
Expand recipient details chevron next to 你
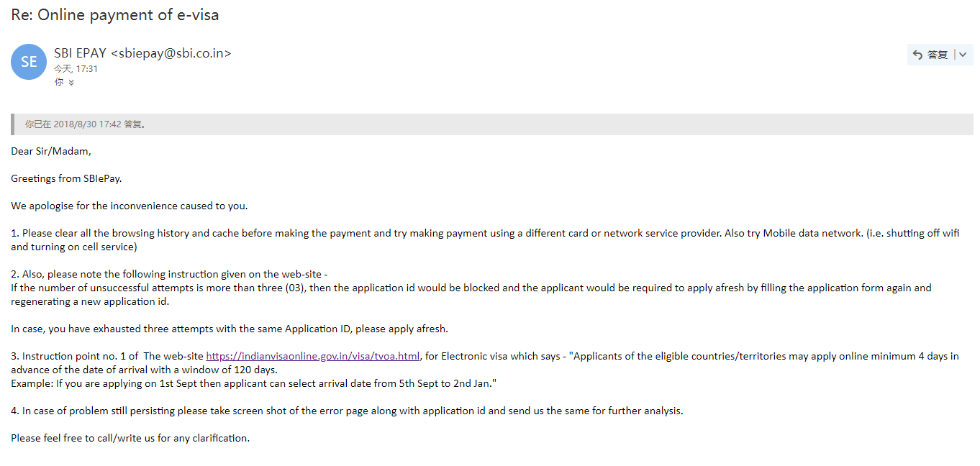(71, 83)
